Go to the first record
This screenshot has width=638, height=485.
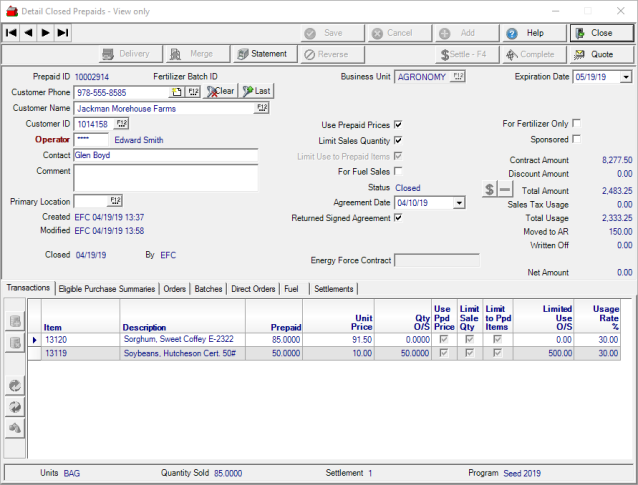(x=11, y=33)
